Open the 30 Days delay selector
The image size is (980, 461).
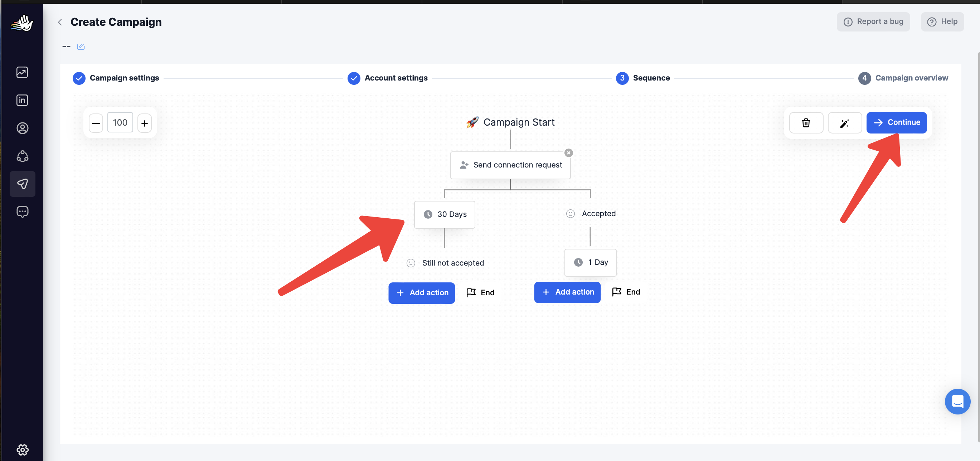(444, 214)
